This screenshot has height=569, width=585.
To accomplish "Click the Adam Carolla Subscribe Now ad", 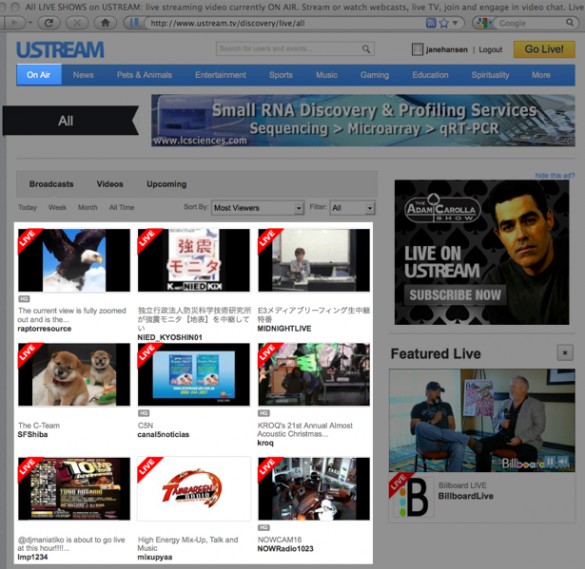I will coord(482,252).
